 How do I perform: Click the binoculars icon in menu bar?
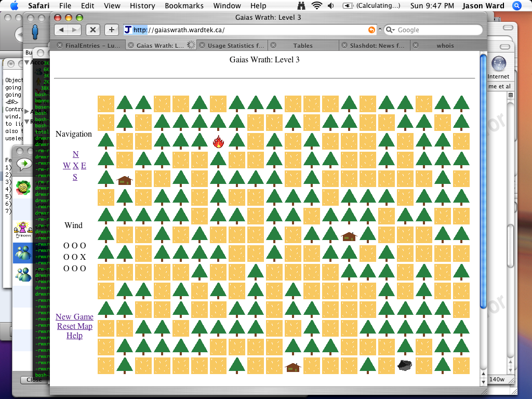(x=301, y=6)
